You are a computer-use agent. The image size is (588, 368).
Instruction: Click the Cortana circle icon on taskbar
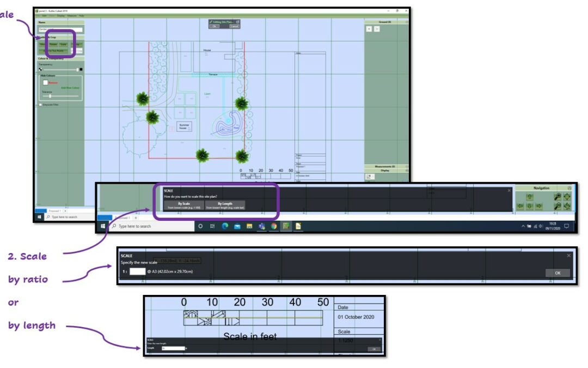tap(200, 226)
